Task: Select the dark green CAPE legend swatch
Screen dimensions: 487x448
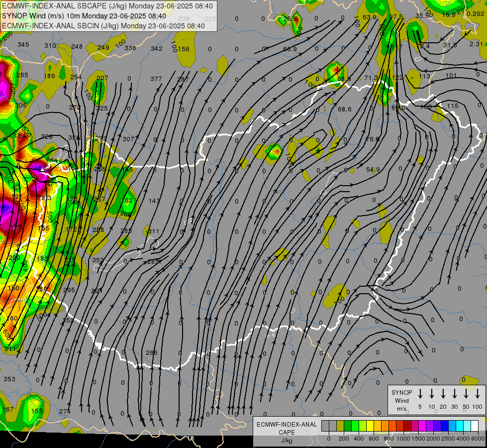Action: pyautogui.click(x=348, y=426)
